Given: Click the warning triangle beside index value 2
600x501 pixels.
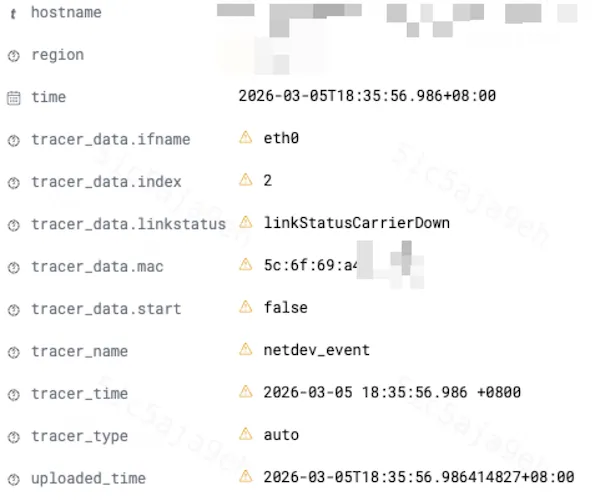Looking at the screenshot, I should pos(246,180).
